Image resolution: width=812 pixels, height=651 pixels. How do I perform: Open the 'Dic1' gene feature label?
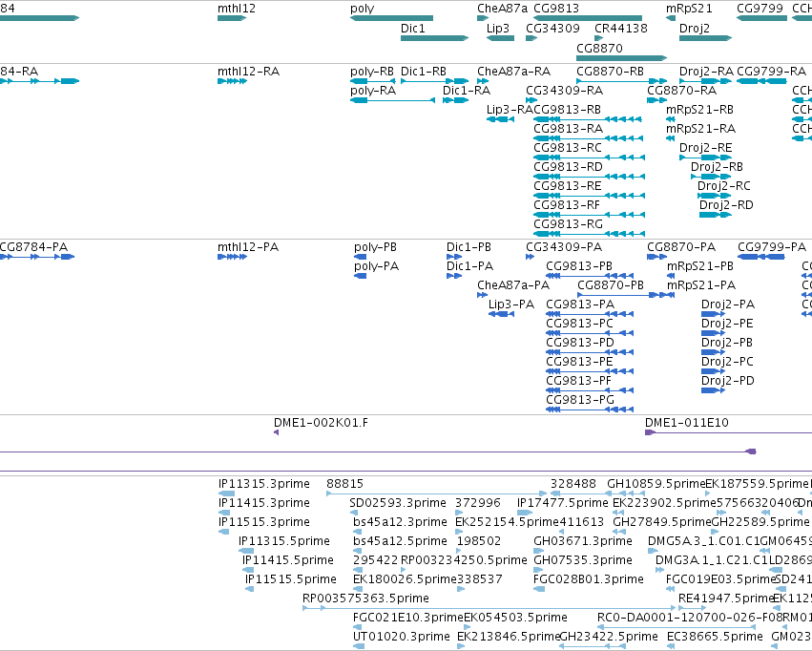[413, 28]
